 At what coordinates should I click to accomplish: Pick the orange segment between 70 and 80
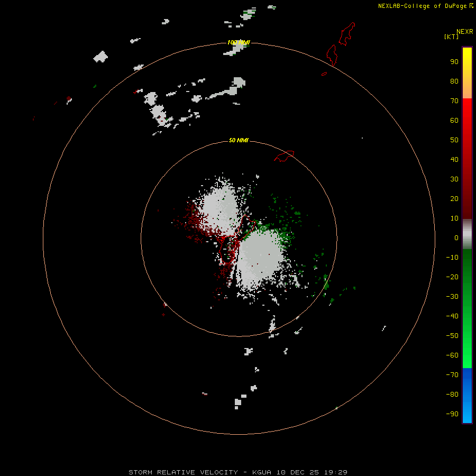click(x=467, y=91)
